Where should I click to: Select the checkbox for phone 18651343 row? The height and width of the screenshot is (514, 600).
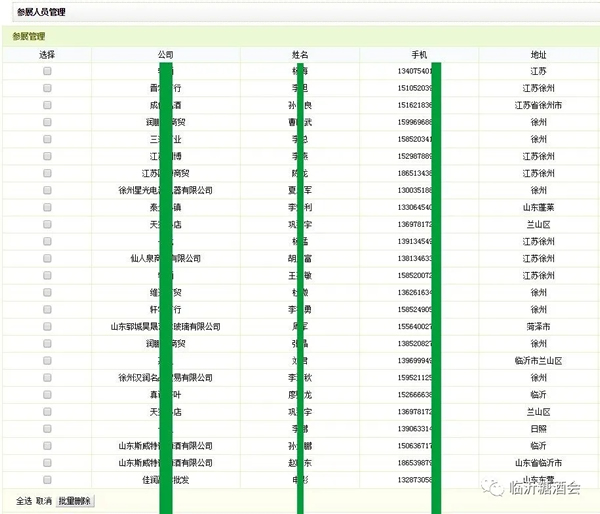point(47,173)
